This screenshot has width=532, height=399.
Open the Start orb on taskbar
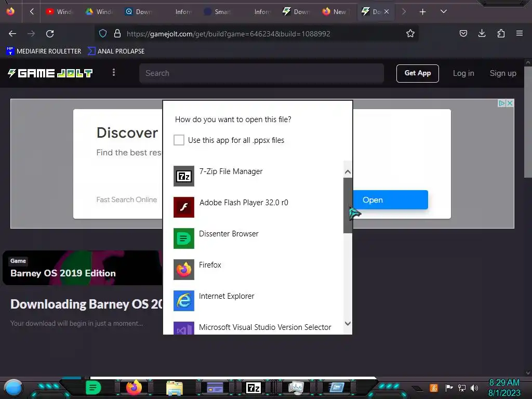pos(14,389)
